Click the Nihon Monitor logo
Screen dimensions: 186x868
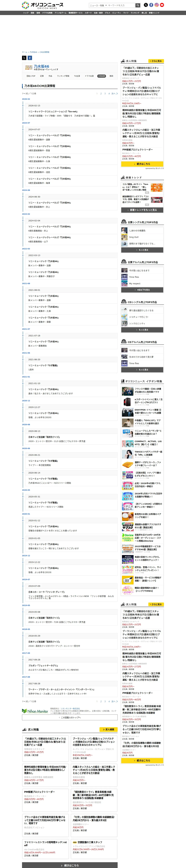pos(35,711)
